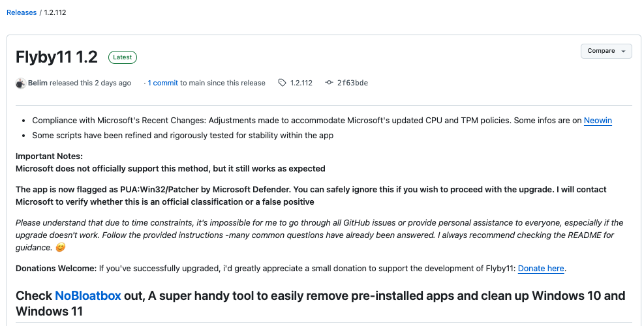Open commit hash 2f63bde
This screenshot has height=326, width=644.
(x=352, y=83)
